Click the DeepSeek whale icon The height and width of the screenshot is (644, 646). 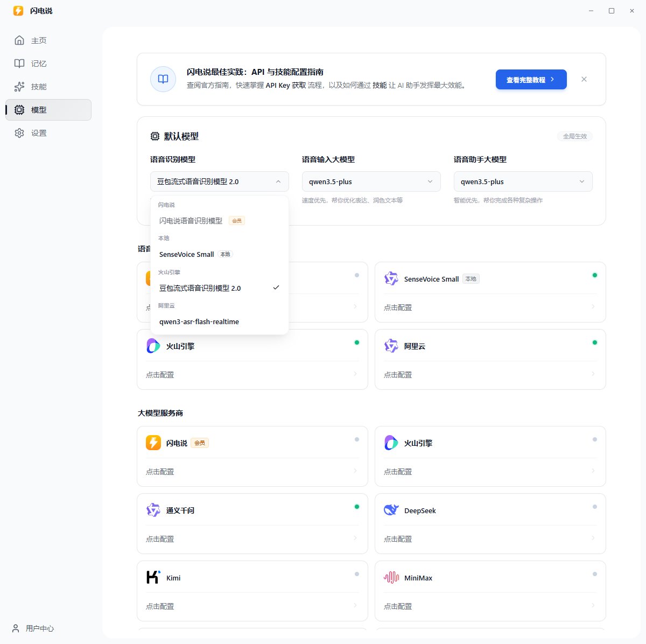pos(391,510)
